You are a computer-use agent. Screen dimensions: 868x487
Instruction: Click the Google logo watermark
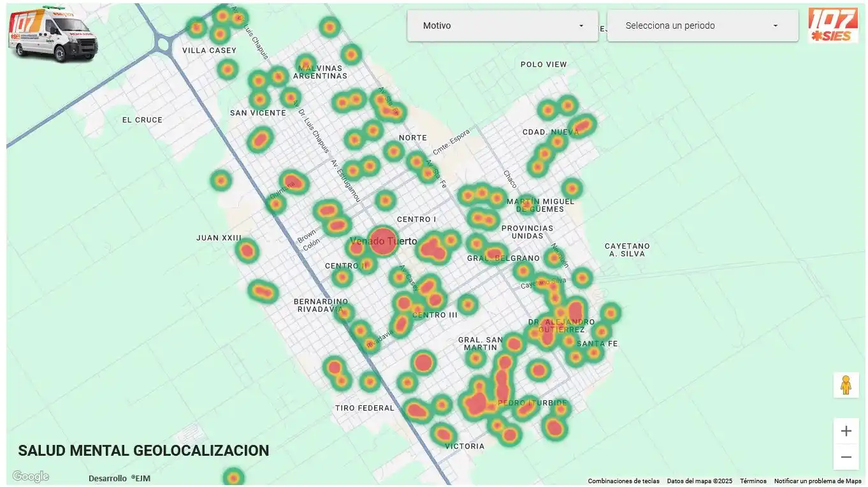pyautogui.click(x=30, y=476)
